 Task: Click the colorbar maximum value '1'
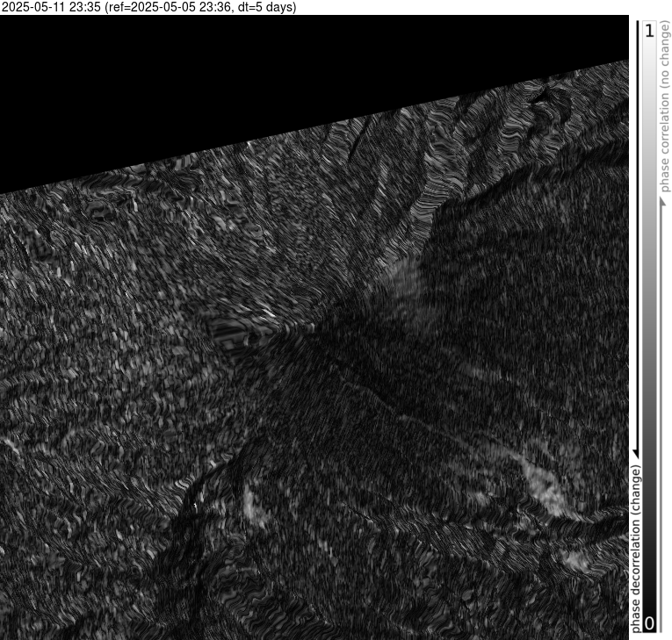pos(650,31)
